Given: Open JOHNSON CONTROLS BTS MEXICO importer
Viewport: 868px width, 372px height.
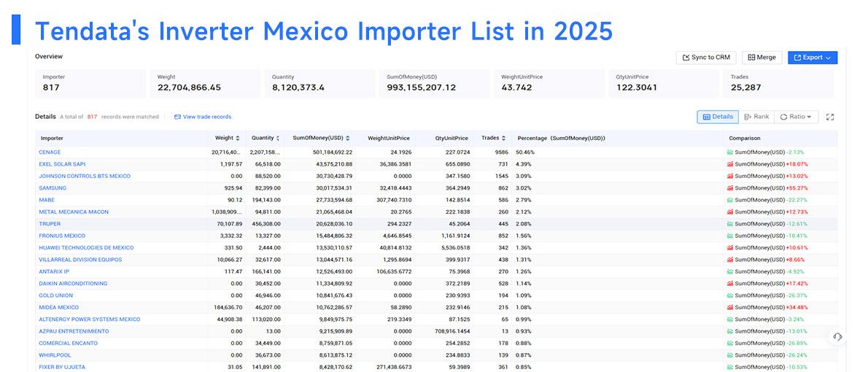Looking at the screenshot, I should (85, 176).
